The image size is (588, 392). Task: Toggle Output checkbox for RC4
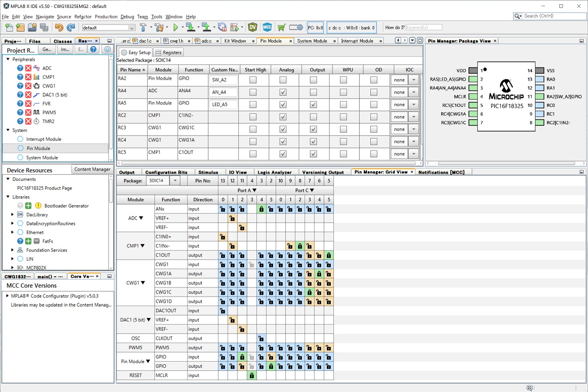pyautogui.click(x=314, y=142)
